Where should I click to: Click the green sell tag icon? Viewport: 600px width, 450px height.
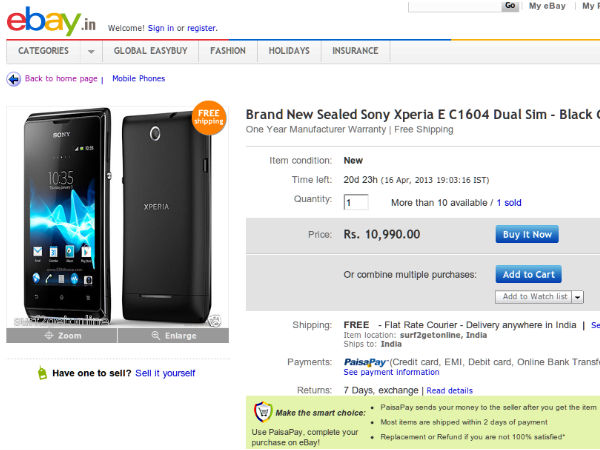[x=41, y=373]
